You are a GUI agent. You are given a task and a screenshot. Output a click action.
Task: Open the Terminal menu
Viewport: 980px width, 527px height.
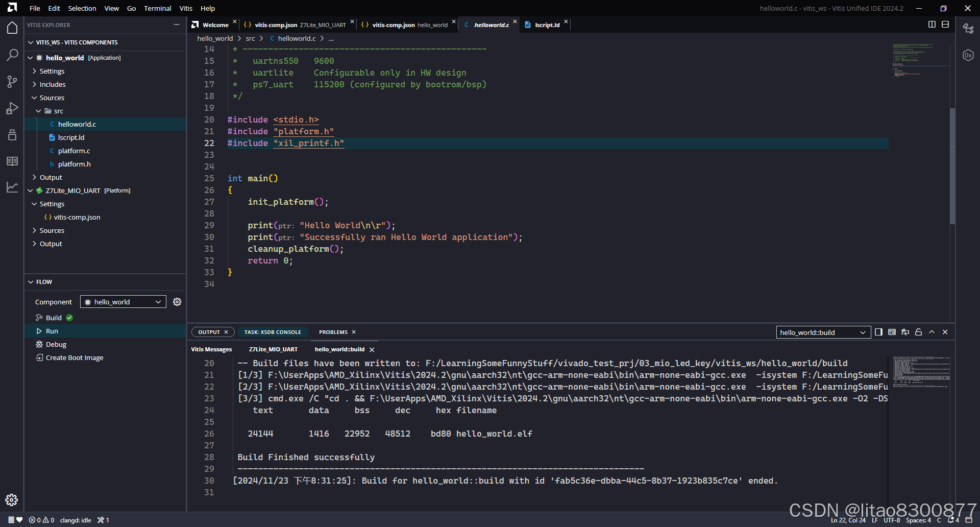[x=158, y=8]
